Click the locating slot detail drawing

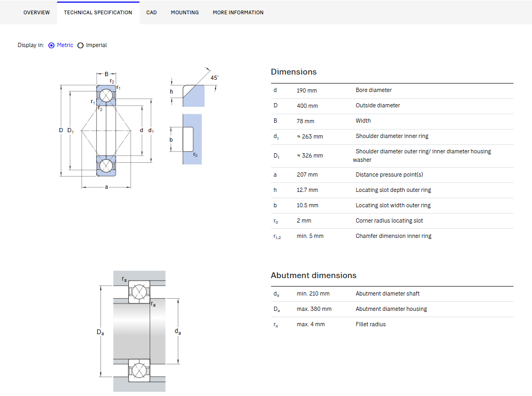(x=186, y=139)
